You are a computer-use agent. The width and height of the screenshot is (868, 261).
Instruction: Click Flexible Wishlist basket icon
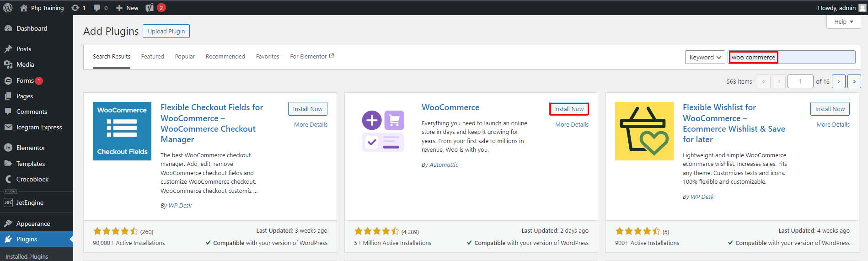coord(644,131)
